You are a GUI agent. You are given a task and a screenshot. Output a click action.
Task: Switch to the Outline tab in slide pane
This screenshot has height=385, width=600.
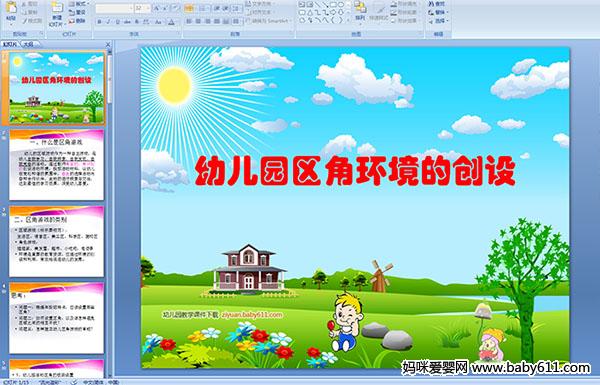[x=28, y=44]
